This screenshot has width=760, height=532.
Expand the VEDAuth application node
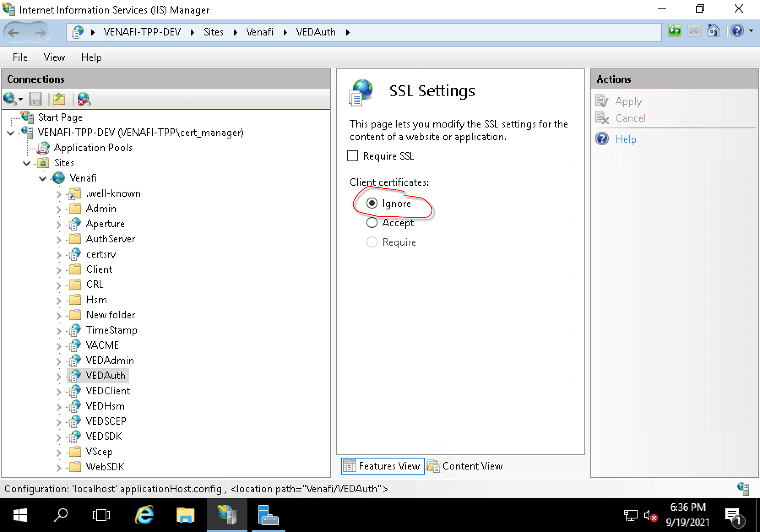(59, 377)
